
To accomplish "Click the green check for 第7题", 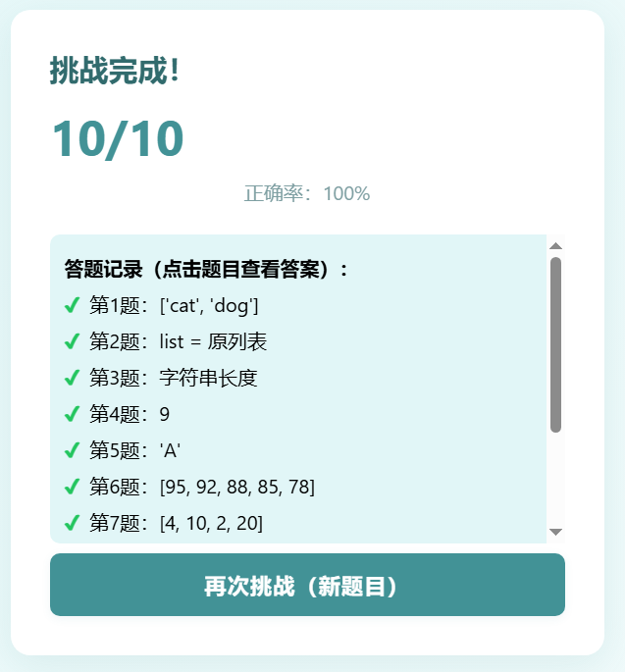I will pos(72,523).
